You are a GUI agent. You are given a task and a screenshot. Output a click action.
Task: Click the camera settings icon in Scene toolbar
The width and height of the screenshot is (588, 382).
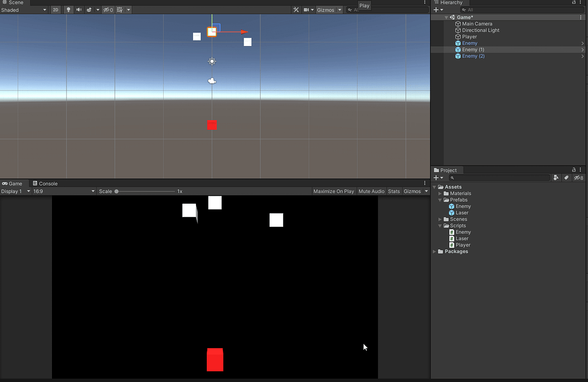tap(307, 9)
